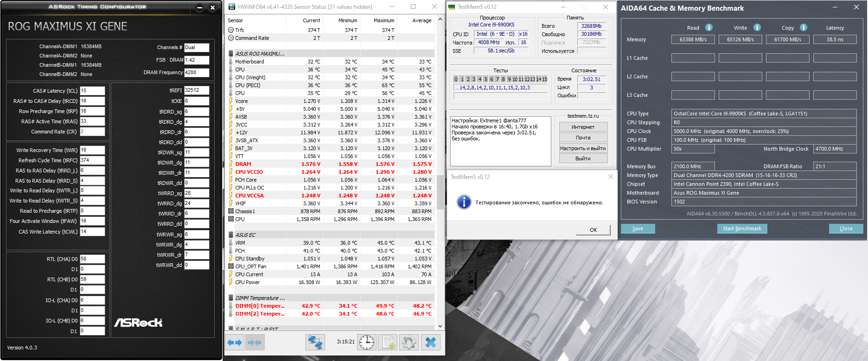868x361 pixels.
Task: Click the CPU Multiplier 50x field in AIDA64
Action: click(693, 149)
